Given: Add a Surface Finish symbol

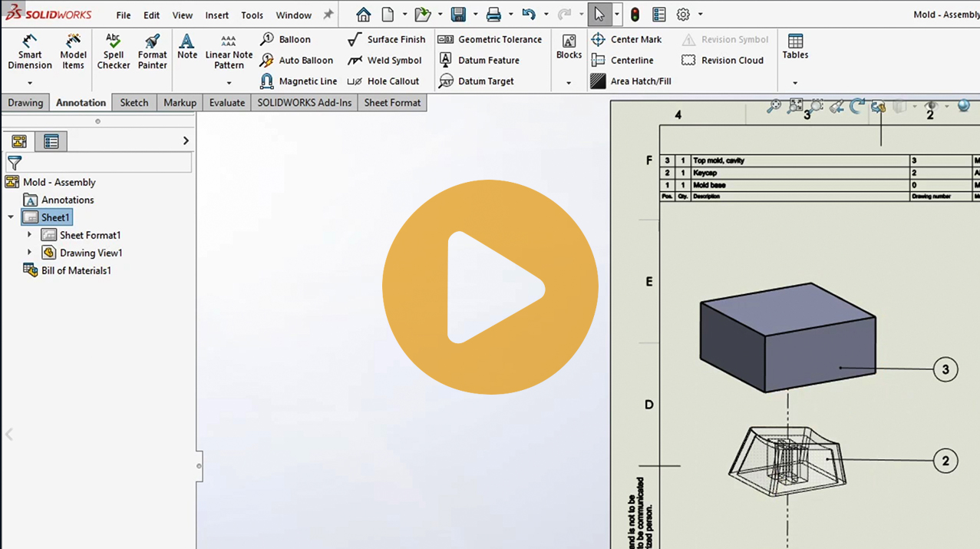Looking at the screenshot, I should 387,39.
